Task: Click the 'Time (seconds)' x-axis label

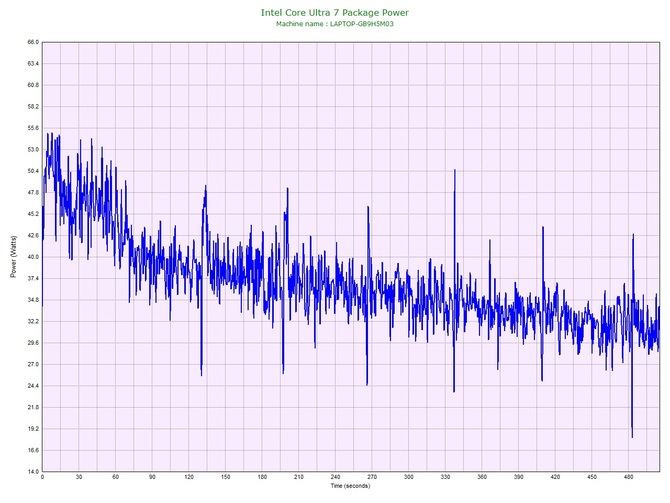Action: tap(350, 486)
